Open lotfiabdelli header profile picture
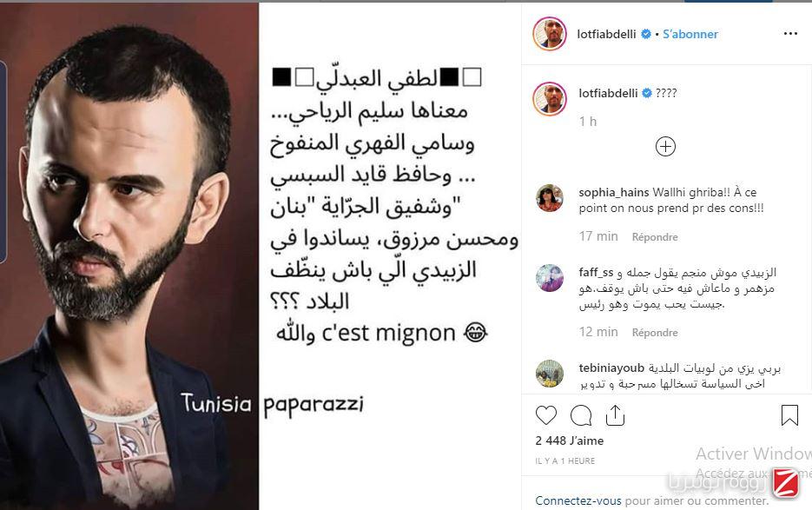Viewport: 812px width, 510px height. coord(550,34)
